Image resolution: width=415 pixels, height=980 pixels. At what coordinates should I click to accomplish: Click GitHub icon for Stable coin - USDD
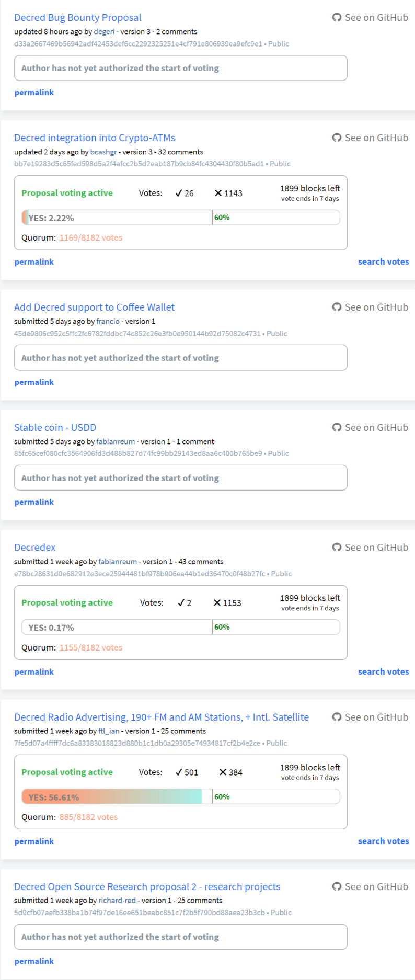[x=337, y=427]
